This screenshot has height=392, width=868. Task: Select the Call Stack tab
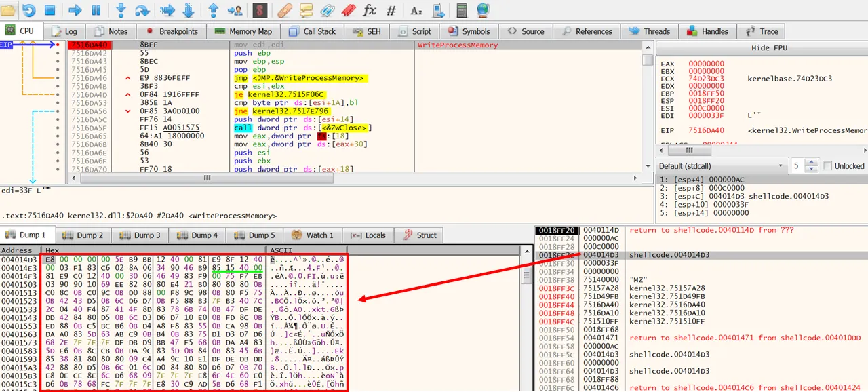tap(312, 31)
